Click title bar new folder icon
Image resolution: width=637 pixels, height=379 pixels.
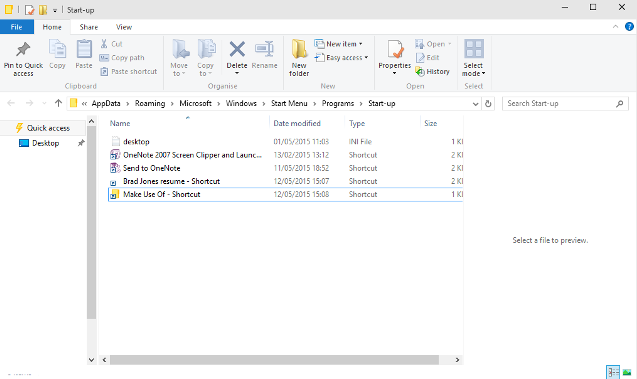tap(43, 10)
